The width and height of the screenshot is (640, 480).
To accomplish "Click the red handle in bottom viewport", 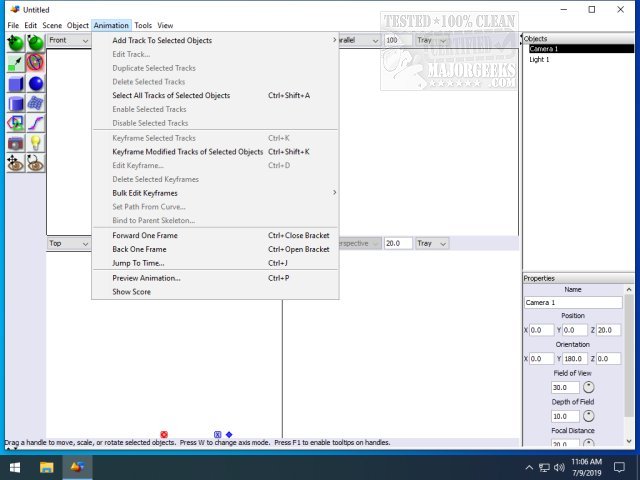I will [x=164, y=435].
